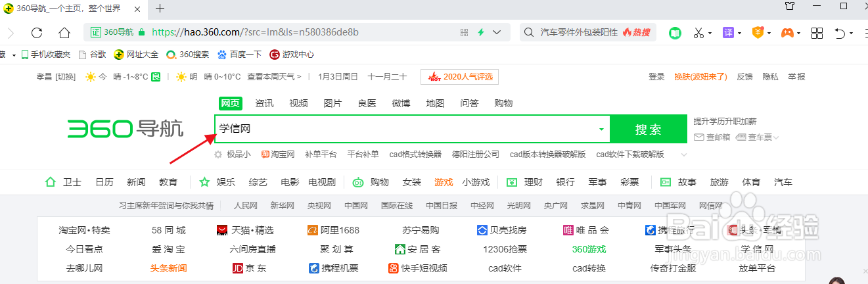This screenshot has width=868, height=284.
Task: Click the undo closed-tab arrow icon
Action: click(x=840, y=32)
